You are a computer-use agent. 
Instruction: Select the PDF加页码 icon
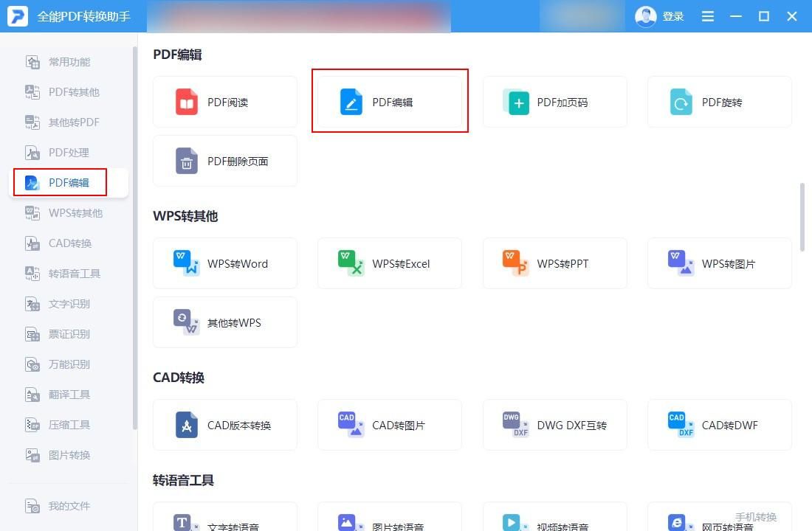click(516, 102)
